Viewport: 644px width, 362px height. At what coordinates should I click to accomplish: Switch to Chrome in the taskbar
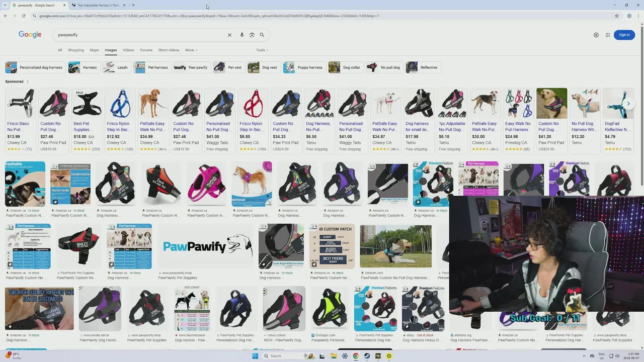tap(356, 356)
